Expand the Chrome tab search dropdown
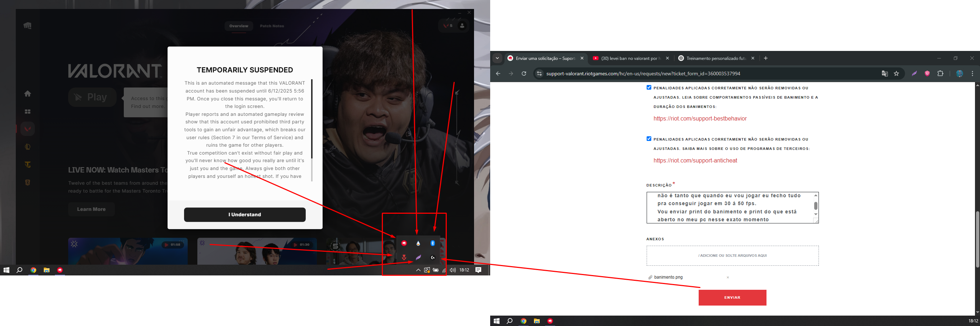This screenshot has width=980, height=326. (497, 58)
